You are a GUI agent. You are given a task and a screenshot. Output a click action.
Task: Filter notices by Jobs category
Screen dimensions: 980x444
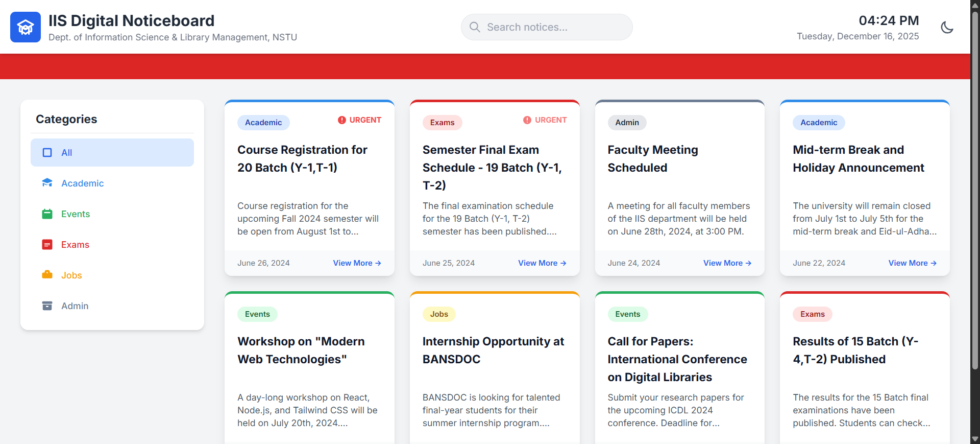tap(71, 275)
